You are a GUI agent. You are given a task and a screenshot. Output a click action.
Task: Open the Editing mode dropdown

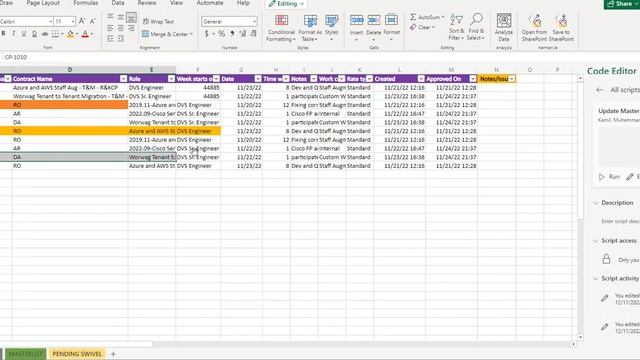[x=287, y=4]
